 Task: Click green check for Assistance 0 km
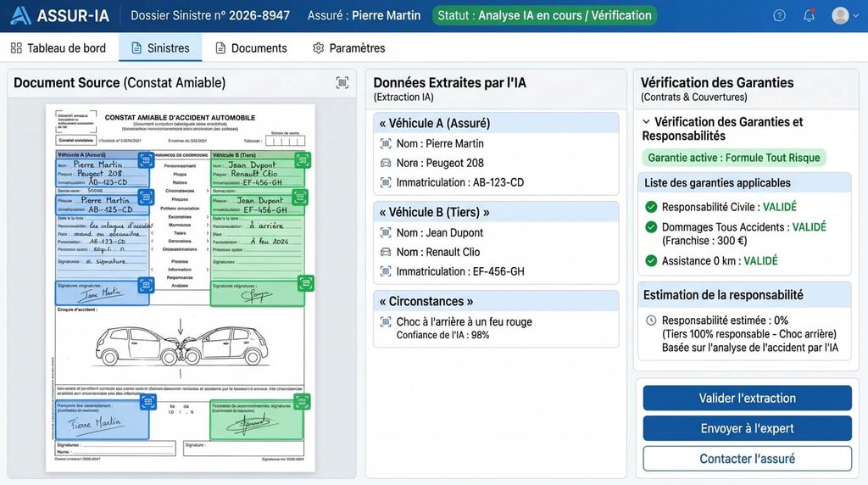pyautogui.click(x=651, y=261)
